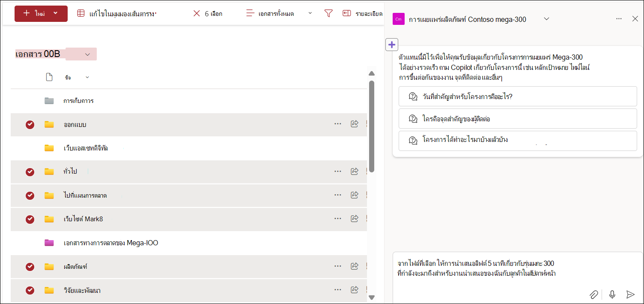
Task: Open the เว็บไซต์ Mark8 folder
Action: (83, 219)
